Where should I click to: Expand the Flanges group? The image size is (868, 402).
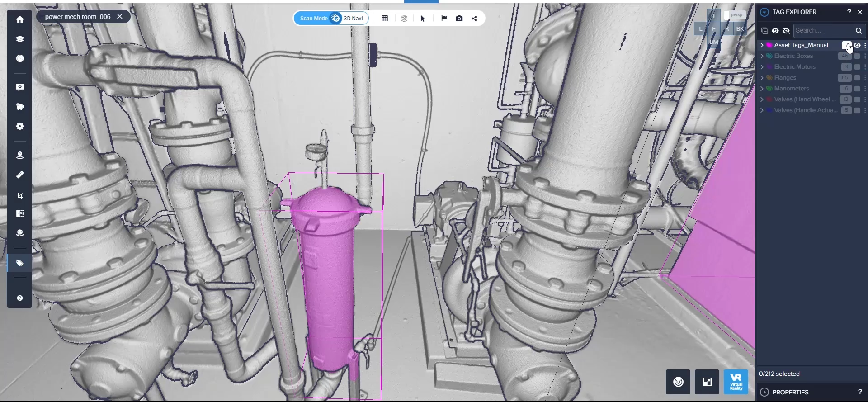tap(762, 78)
